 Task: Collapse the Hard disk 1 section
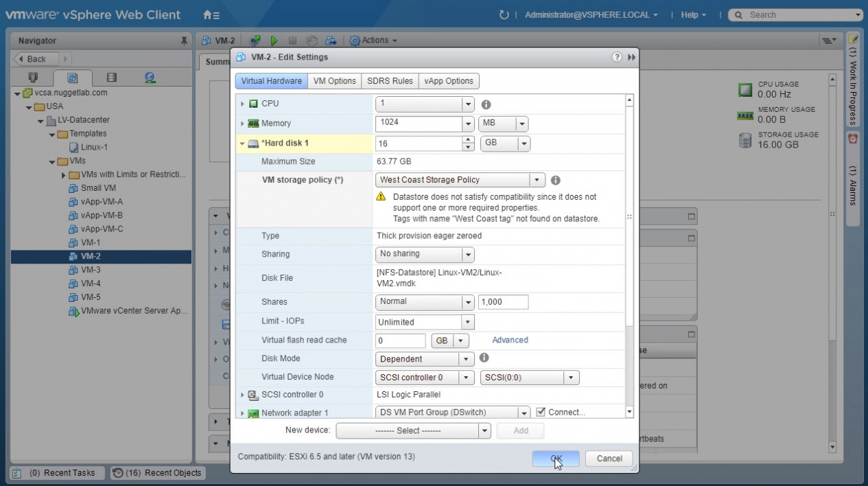click(242, 143)
